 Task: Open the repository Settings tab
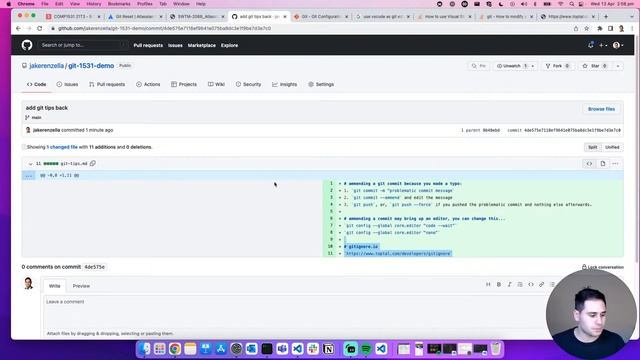(321, 84)
